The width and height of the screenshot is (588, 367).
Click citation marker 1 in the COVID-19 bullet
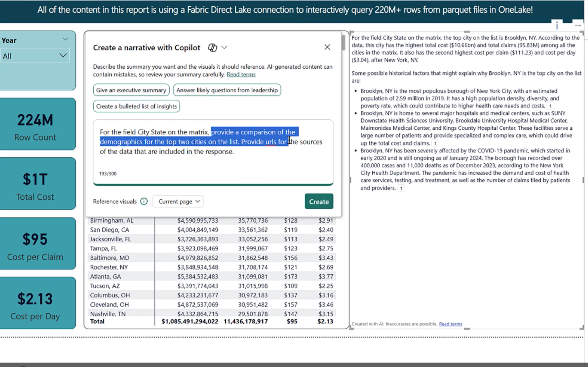[x=401, y=188]
